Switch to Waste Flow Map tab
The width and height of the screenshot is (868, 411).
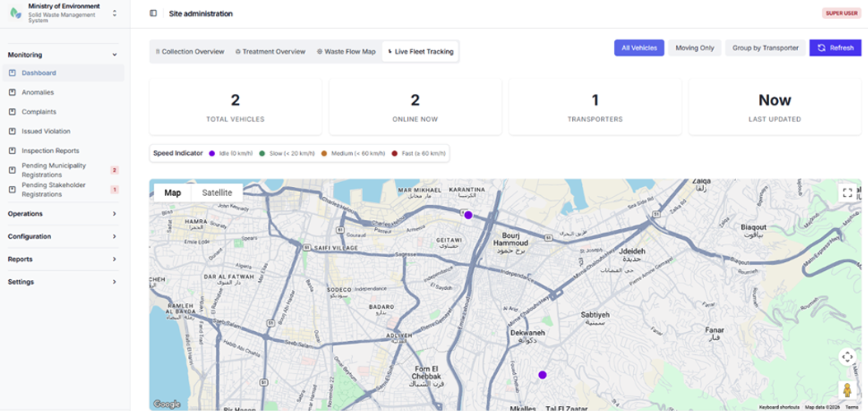pos(346,51)
